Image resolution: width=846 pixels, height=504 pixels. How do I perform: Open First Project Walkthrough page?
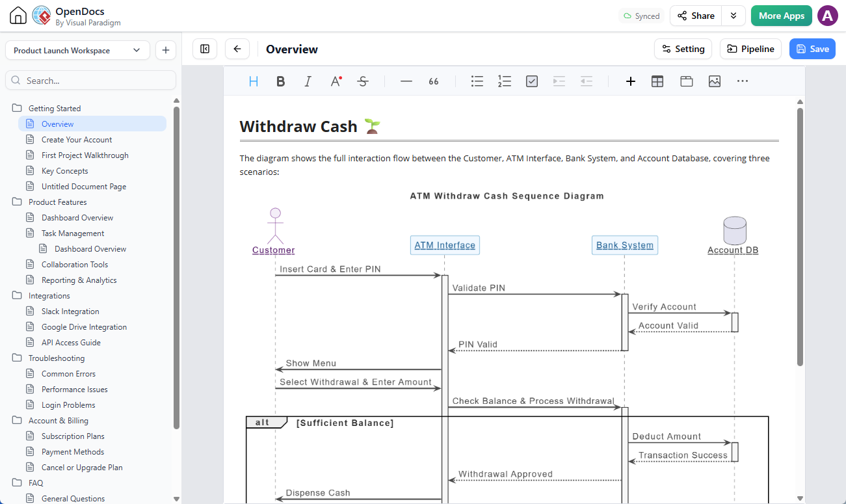tap(85, 155)
